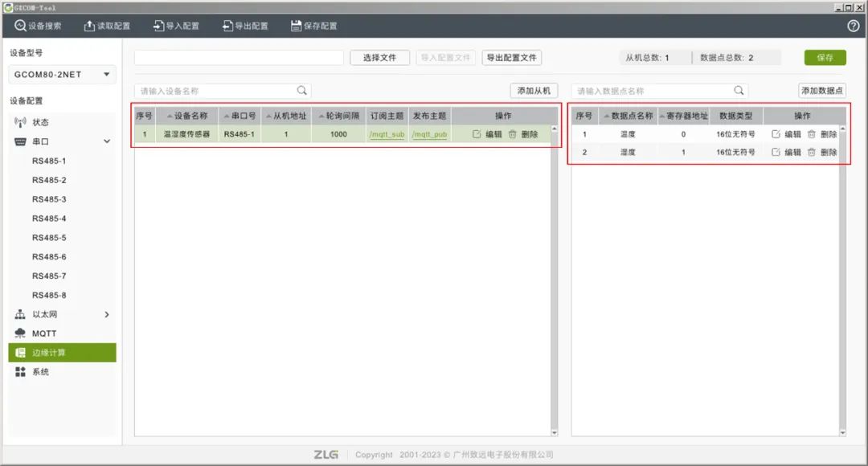Click the device name search magnifier icon
This screenshot has width=868, height=466.
pos(301,90)
